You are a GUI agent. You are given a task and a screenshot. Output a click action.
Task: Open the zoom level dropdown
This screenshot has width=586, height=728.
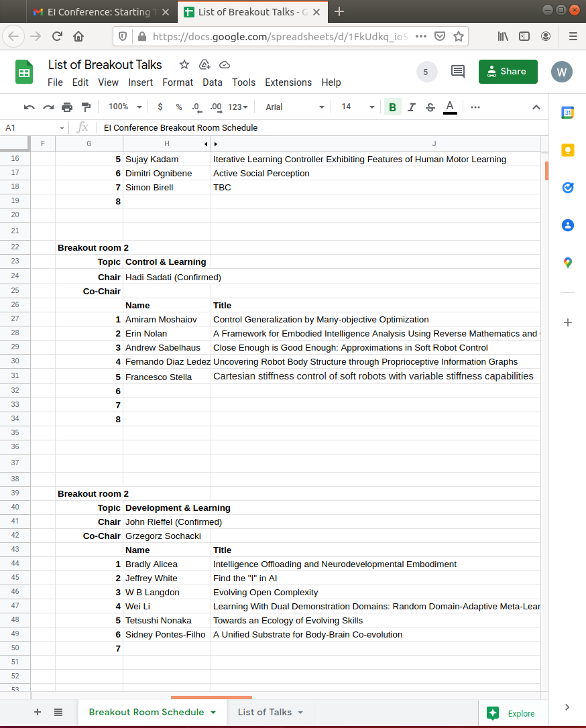[x=125, y=107]
